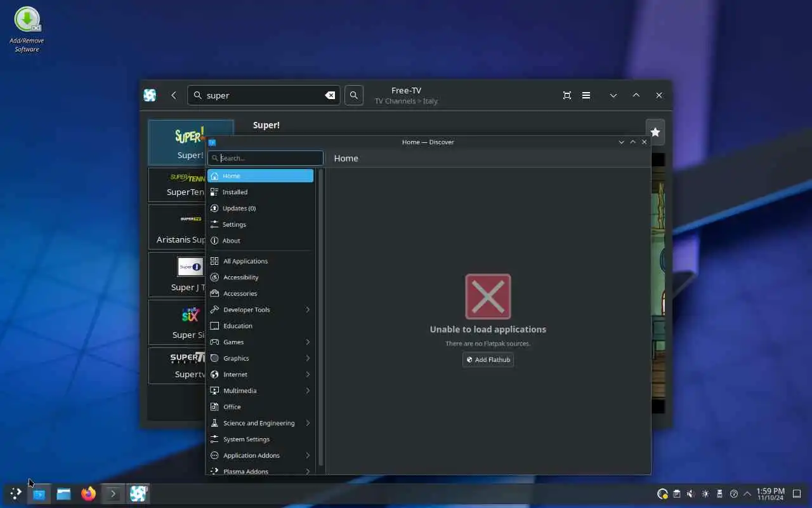
Task: Open Discover from the taskbar
Action: click(x=39, y=493)
